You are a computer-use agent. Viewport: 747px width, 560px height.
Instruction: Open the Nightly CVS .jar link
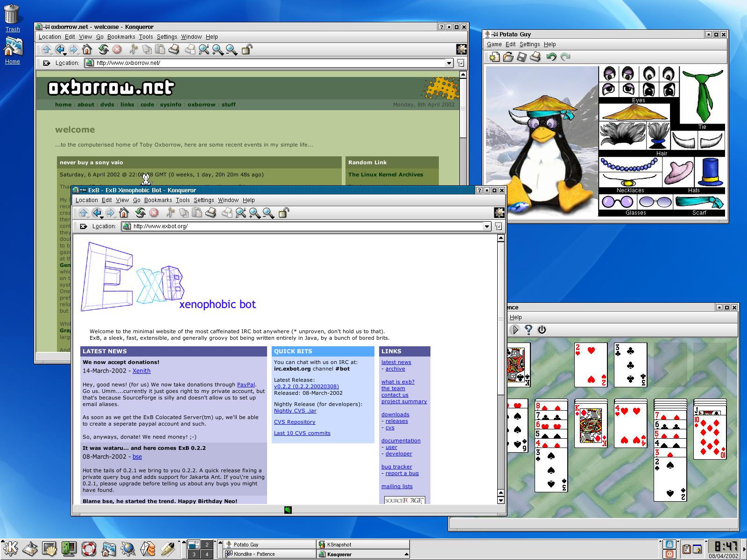click(x=295, y=411)
